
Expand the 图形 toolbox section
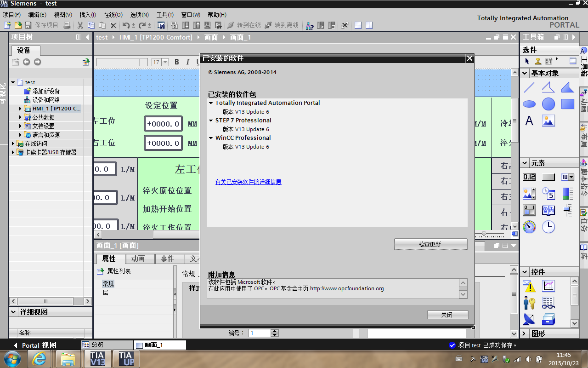525,333
